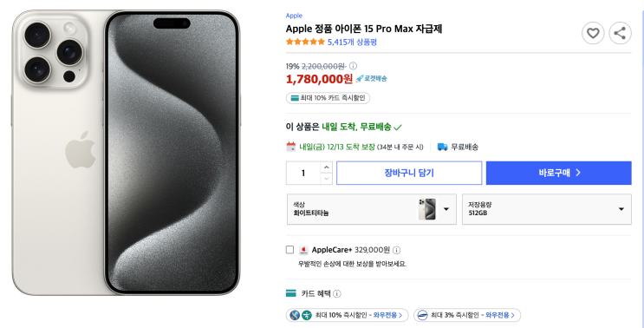The image size is (644, 328).
Task: Open 최대 3% 즉시할인 card benefit link
Action: coord(467,315)
